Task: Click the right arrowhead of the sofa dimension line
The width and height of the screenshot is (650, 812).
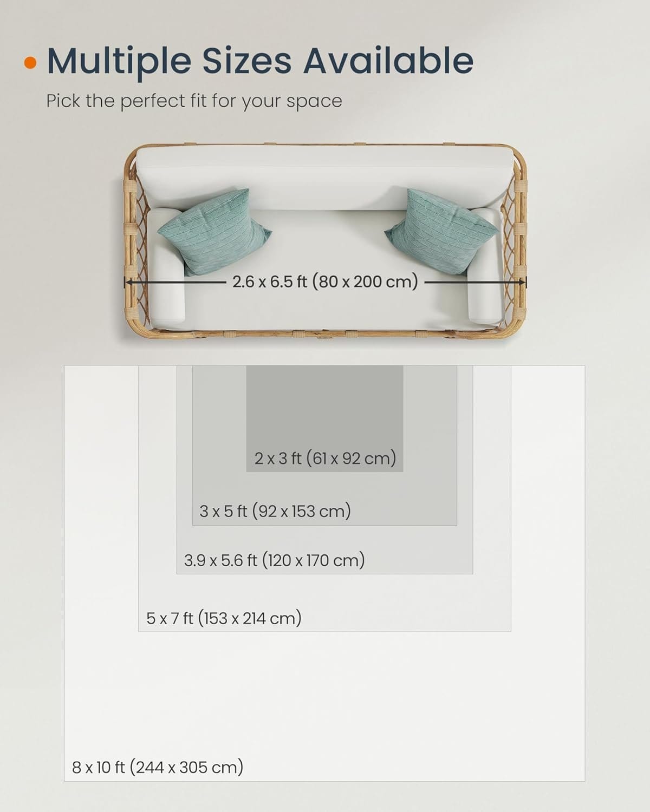Action: (523, 282)
